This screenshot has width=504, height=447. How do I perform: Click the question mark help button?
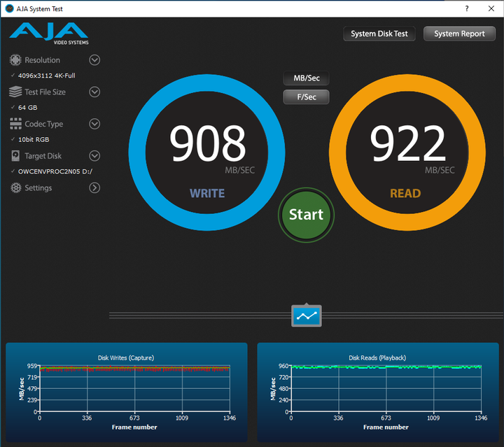[467, 8]
